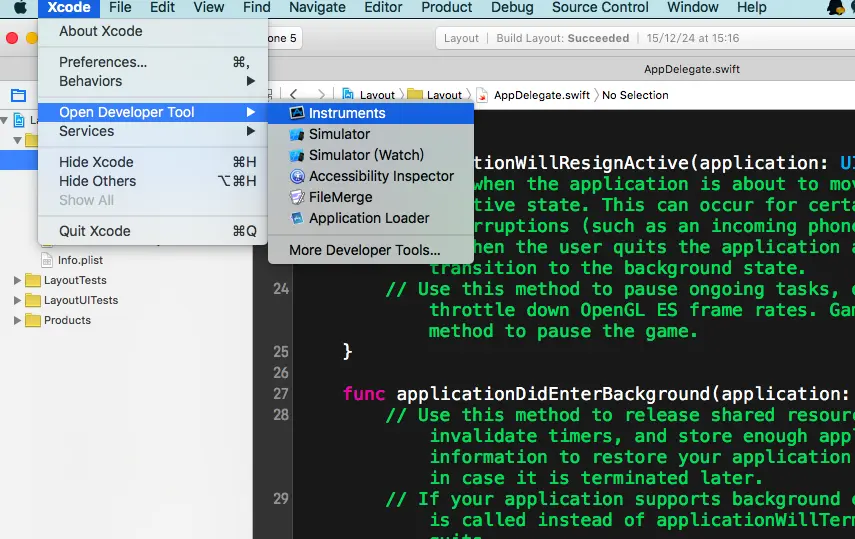
Task: Open the Edit menu
Action: [x=162, y=8]
